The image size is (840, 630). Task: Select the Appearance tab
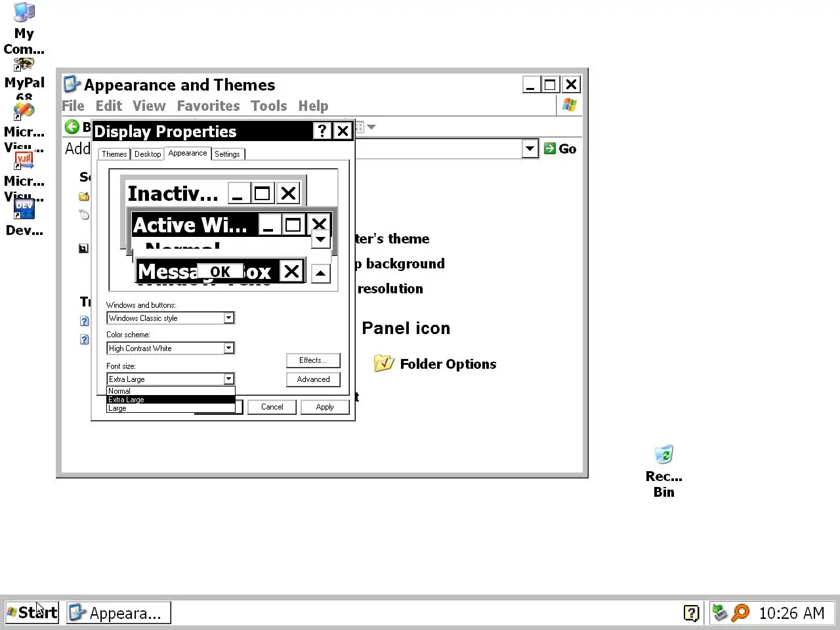tap(188, 153)
